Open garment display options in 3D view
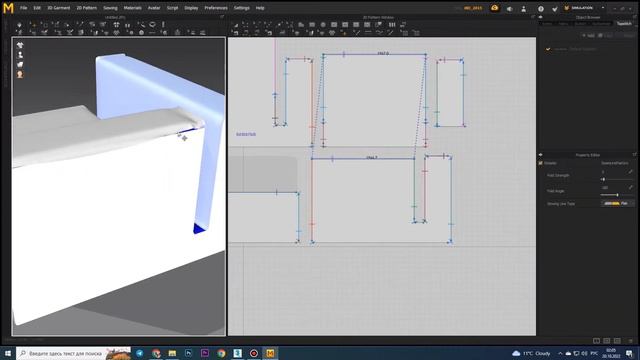The width and height of the screenshot is (640, 360). click(x=20, y=45)
